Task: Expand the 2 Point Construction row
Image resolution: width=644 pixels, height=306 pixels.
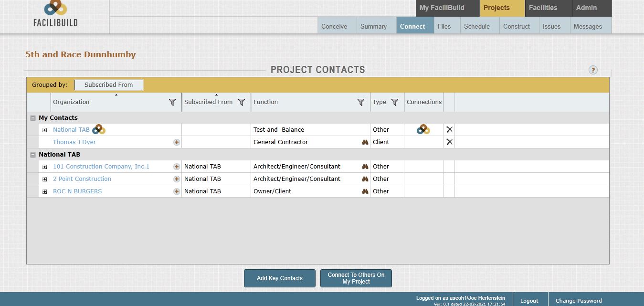Action: click(45, 179)
